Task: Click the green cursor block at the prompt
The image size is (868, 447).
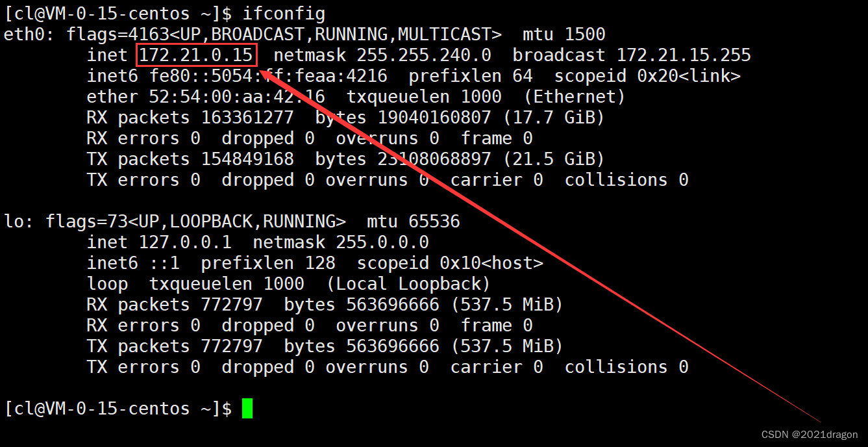Action: [x=247, y=409]
